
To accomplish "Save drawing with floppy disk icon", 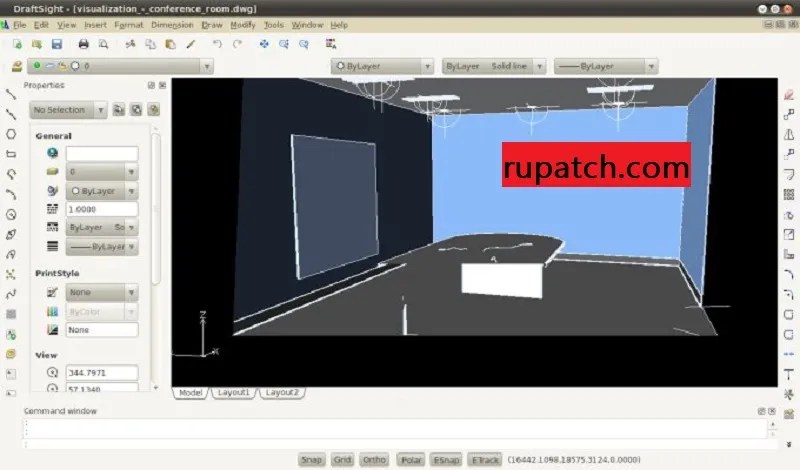I will tap(57, 44).
